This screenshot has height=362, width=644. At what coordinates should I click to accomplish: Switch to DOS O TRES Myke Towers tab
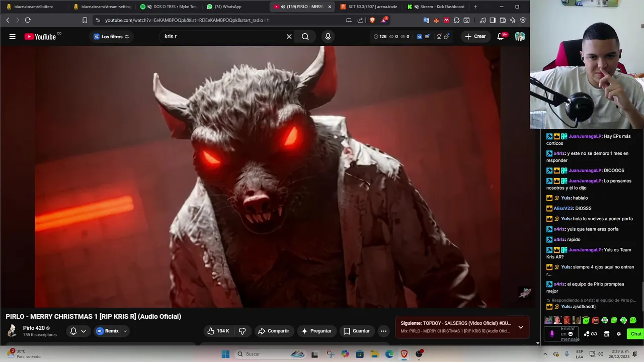pos(168,7)
